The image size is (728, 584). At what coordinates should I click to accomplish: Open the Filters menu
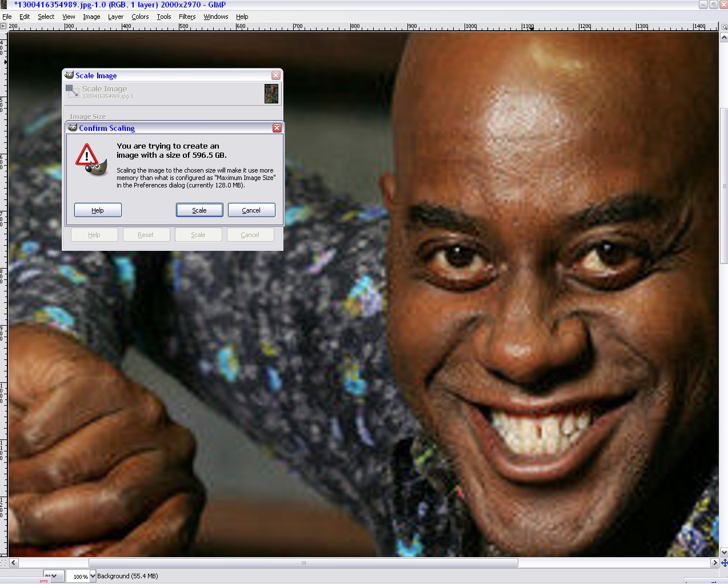pyautogui.click(x=187, y=17)
